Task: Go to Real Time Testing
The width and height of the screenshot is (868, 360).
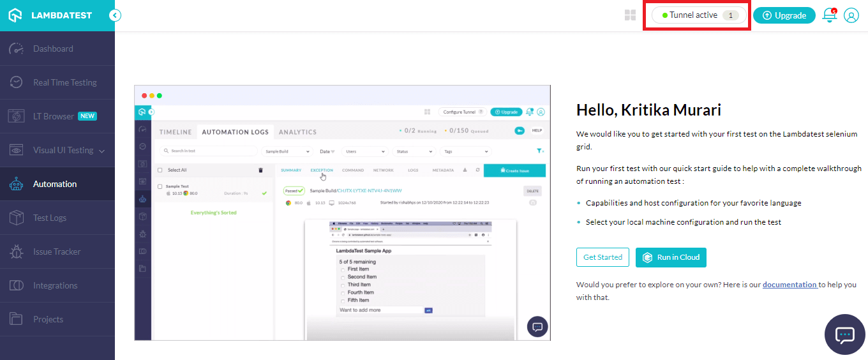Action: 57,82
